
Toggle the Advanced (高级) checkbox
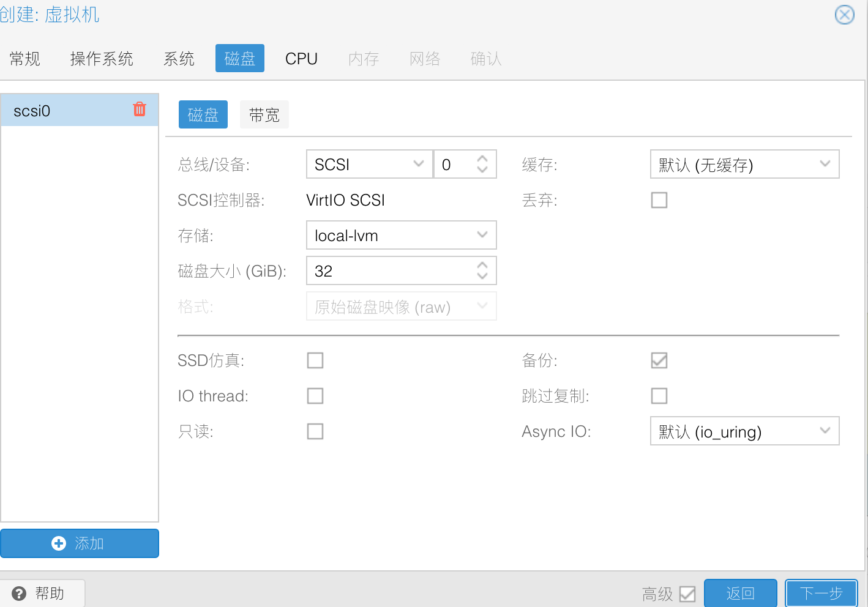[687, 594]
